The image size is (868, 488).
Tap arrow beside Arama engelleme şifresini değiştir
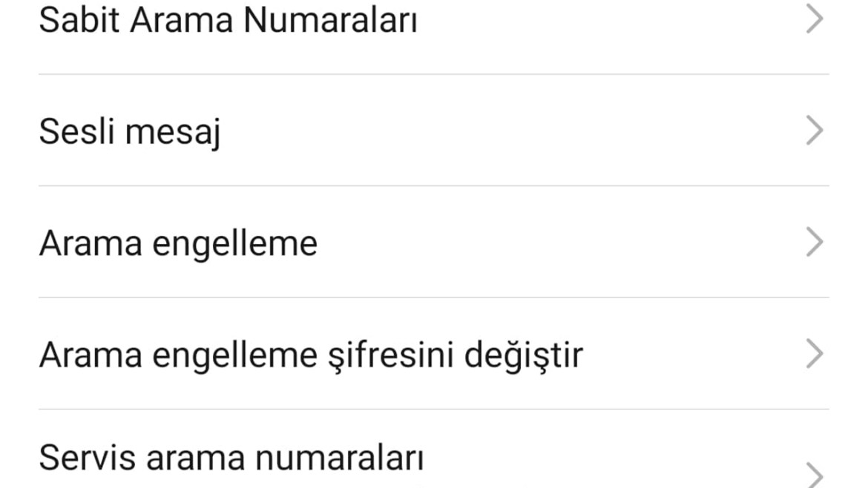814,355
